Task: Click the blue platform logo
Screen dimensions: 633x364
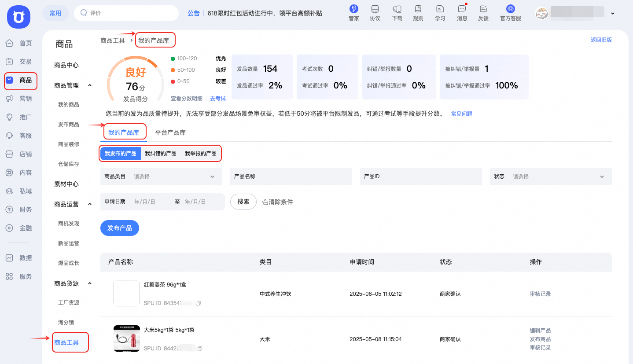Action: [18, 18]
